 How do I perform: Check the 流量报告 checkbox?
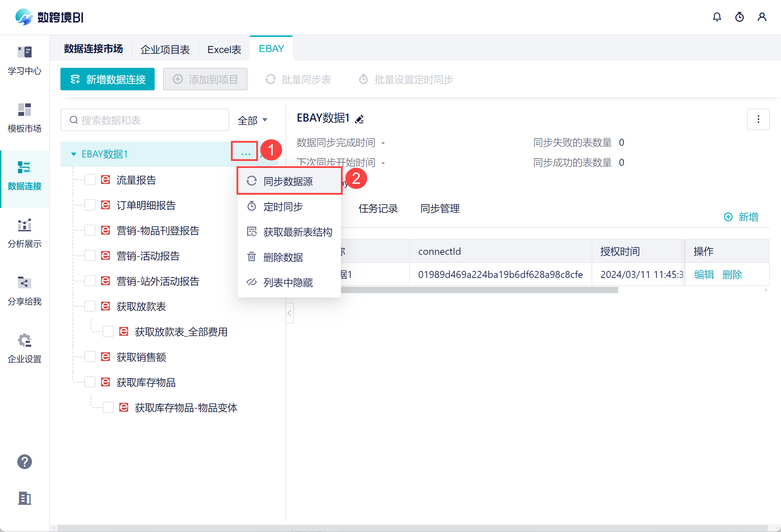coord(90,180)
